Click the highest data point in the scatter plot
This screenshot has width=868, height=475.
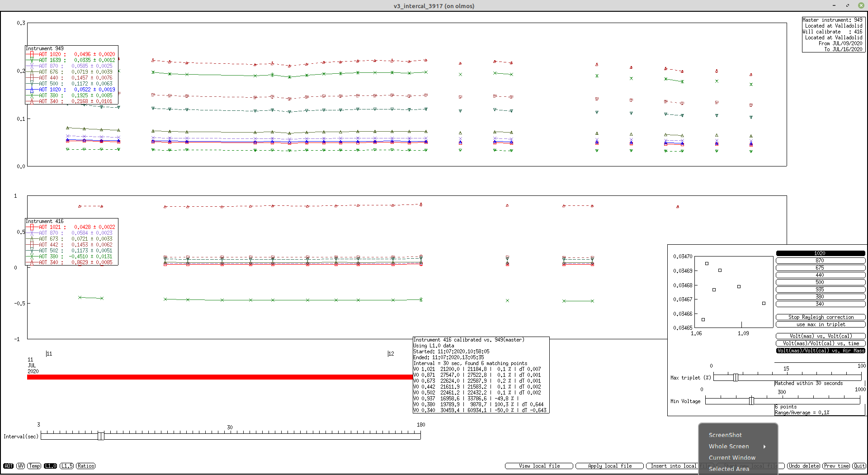pyautogui.click(x=707, y=264)
